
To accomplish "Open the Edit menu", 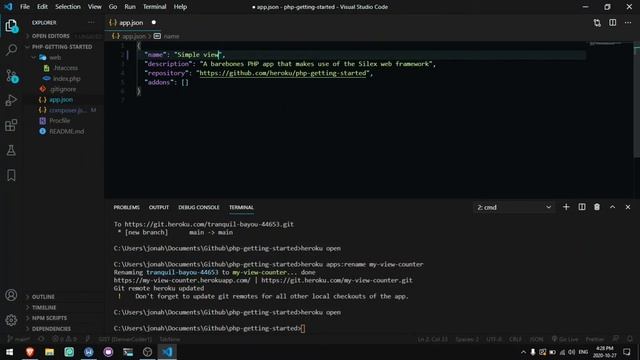I will click(x=42, y=7).
